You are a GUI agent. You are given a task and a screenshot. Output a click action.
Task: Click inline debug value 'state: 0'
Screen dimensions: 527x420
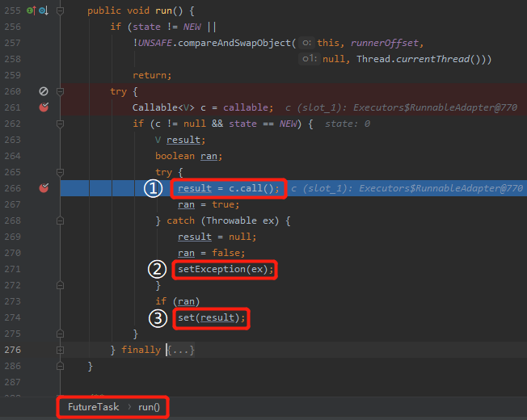(348, 124)
